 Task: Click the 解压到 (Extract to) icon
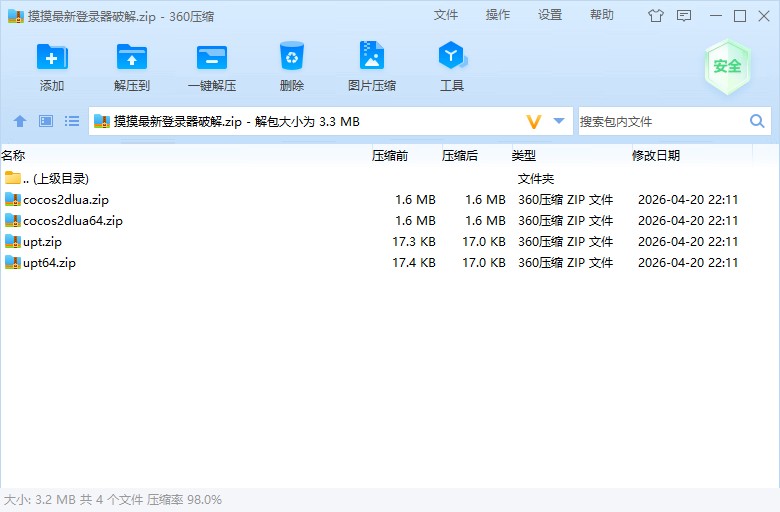132,57
